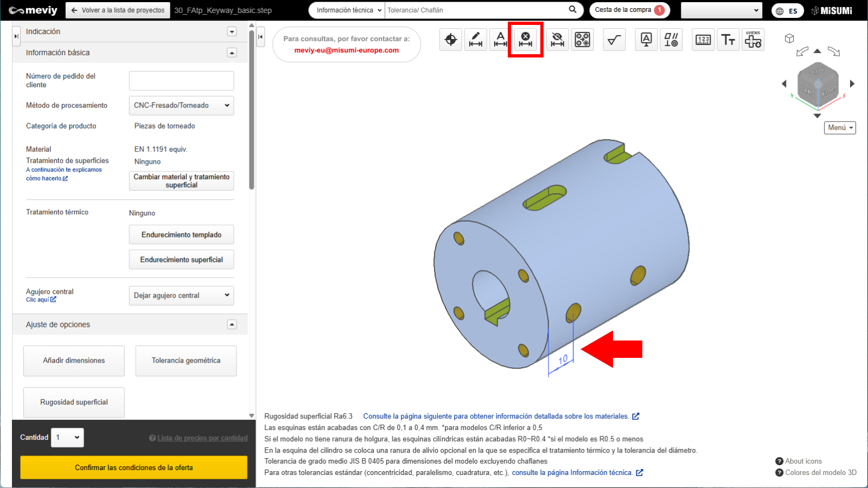The width and height of the screenshot is (868, 488).
Task: Collapse the left settings panel
Action: pyautogui.click(x=260, y=37)
